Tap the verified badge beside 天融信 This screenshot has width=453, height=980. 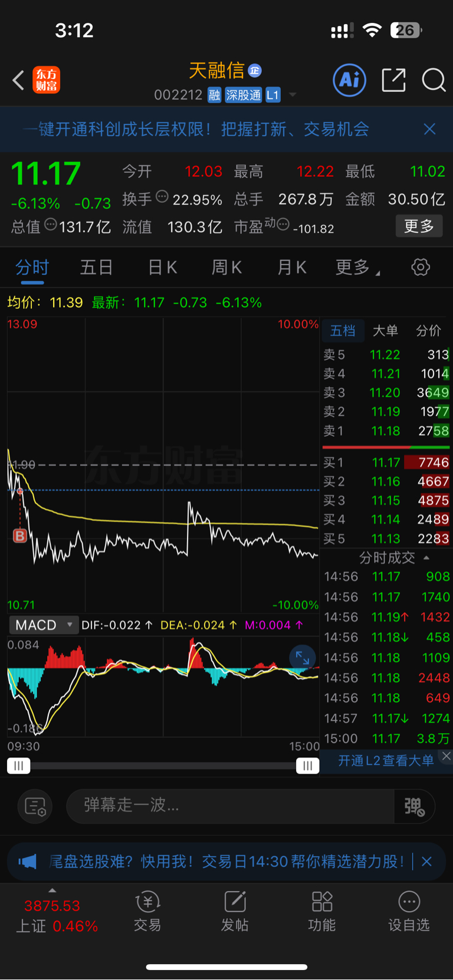(255, 71)
